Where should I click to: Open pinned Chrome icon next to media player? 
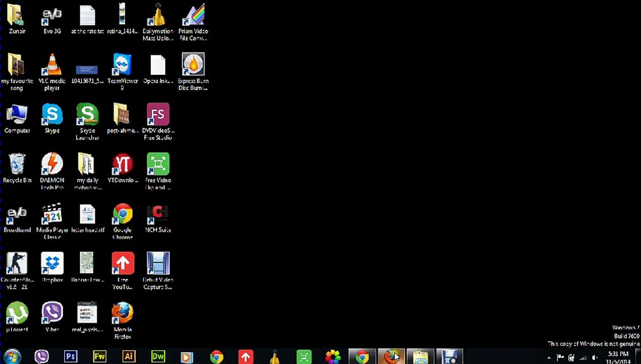tap(216, 357)
